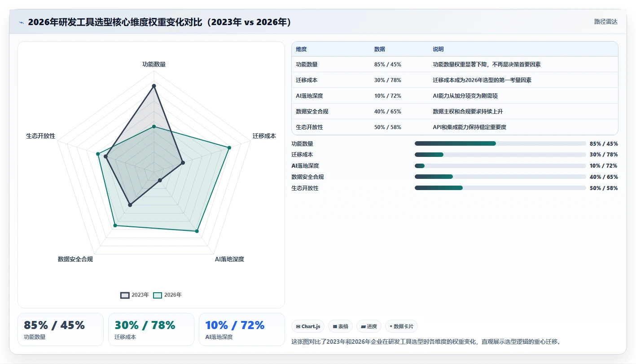Click the 2023 data point on 迁移成本 axis

[183, 163]
